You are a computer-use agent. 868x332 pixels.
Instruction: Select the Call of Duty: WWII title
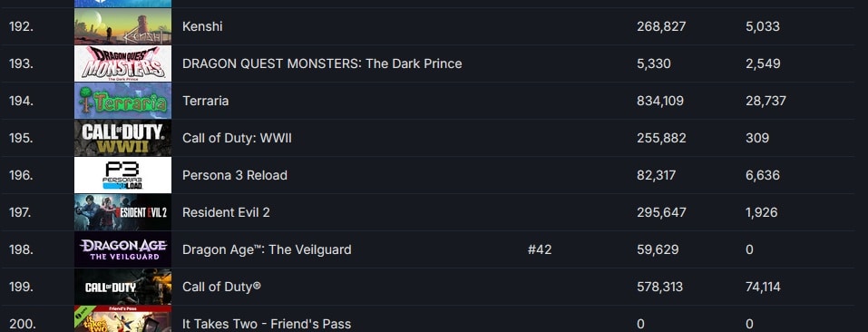tap(237, 138)
